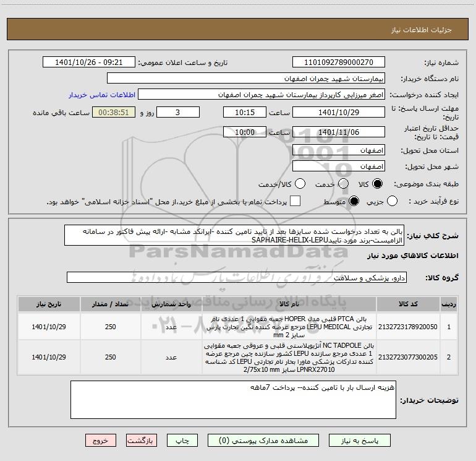This screenshot has width=476, height=461.
Task: Click the استان محل تحویل field
Action: coord(339,150)
